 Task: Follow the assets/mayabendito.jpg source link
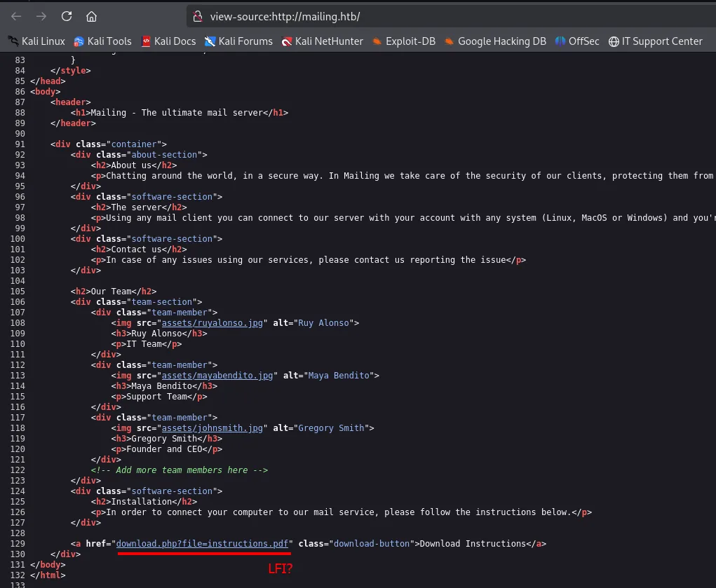(217, 375)
